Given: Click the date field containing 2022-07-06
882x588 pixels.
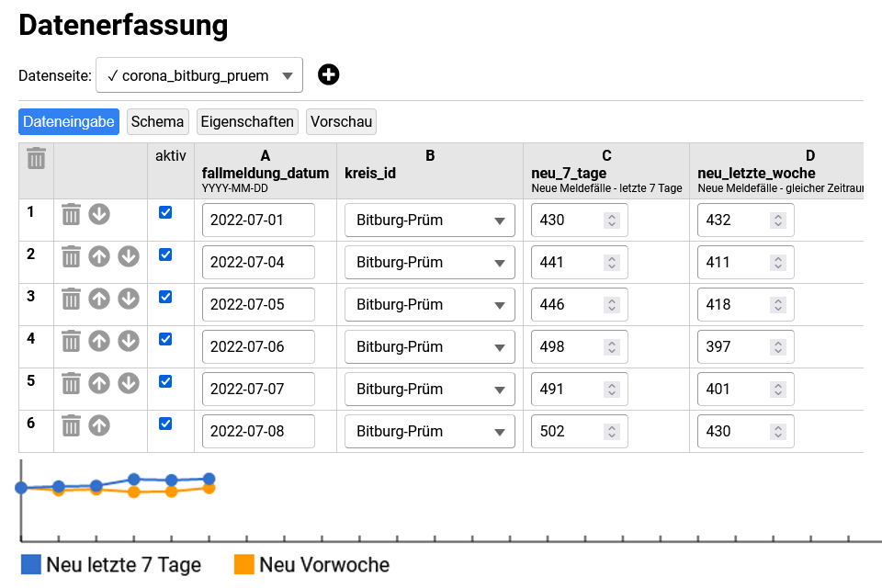Looking at the screenshot, I should pos(258,347).
